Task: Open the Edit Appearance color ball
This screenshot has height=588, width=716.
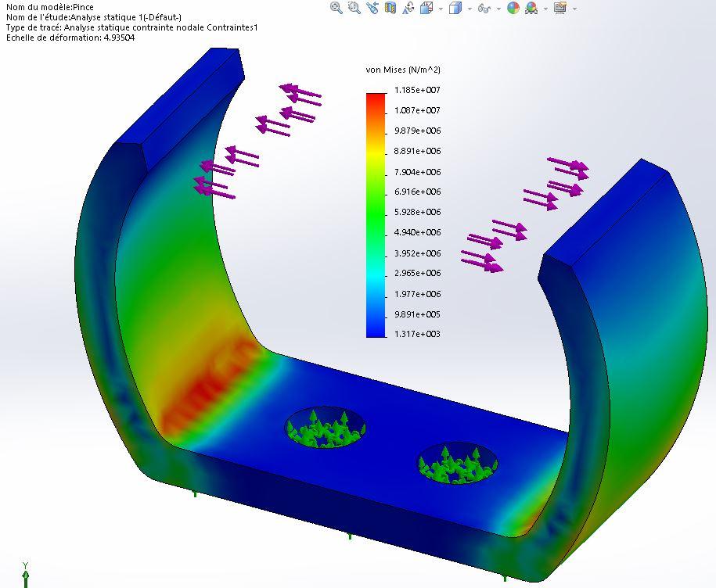Action: click(513, 8)
